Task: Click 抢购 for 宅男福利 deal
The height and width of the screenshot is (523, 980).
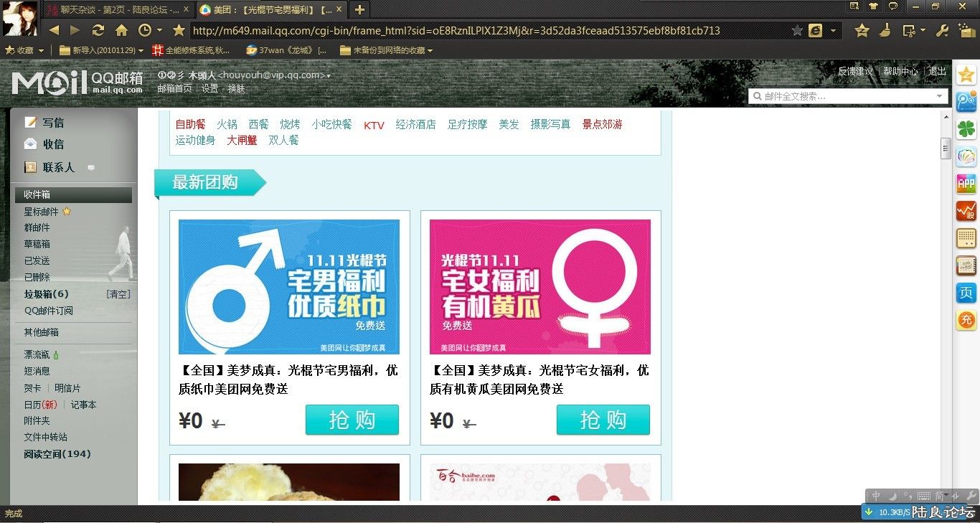Action: click(x=352, y=420)
